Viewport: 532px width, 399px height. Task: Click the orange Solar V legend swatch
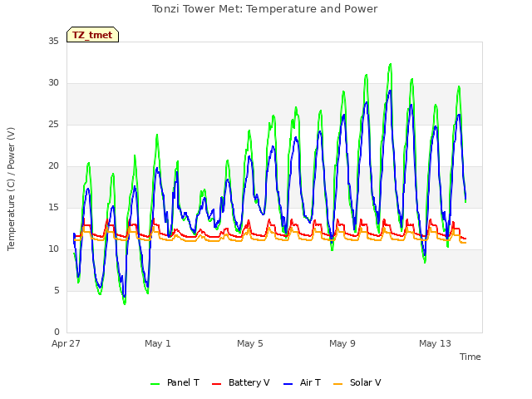coord(338,384)
